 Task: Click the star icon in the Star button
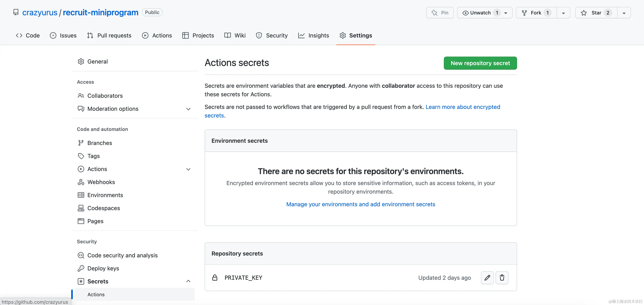(x=584, y=13)
